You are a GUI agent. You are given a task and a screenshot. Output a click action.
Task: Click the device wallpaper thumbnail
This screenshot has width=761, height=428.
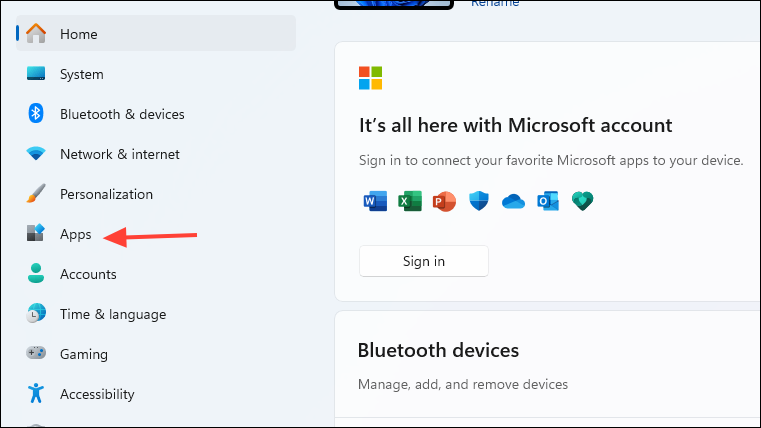click(394, 4)
